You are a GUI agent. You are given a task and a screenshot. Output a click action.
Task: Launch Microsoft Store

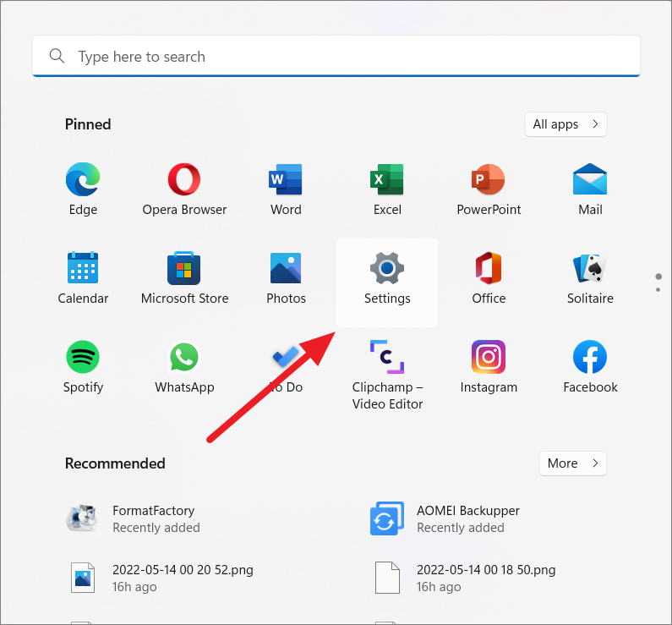pos(184,278)
